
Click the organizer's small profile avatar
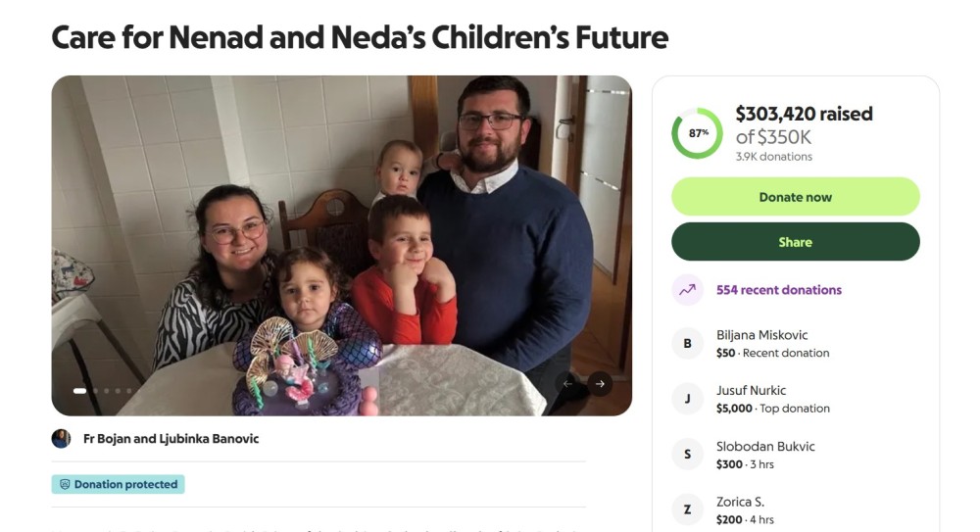[x=61, y=439]
